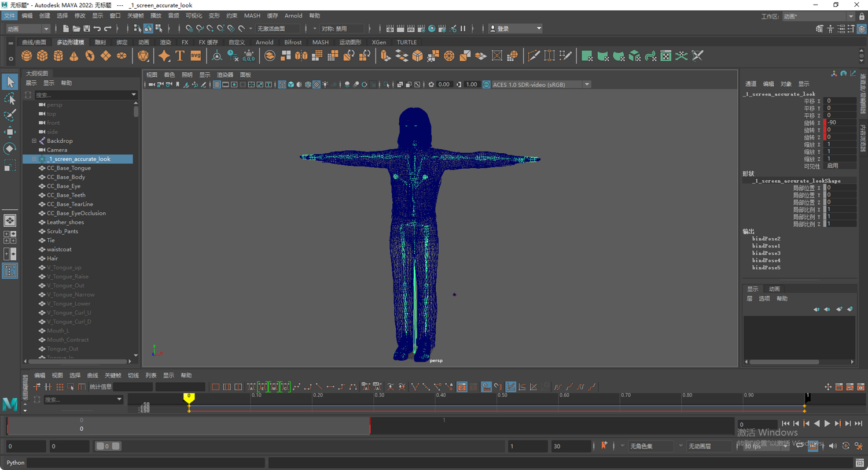
Task: Toggle loop playback mode button
Action: (x=800, y=446)
